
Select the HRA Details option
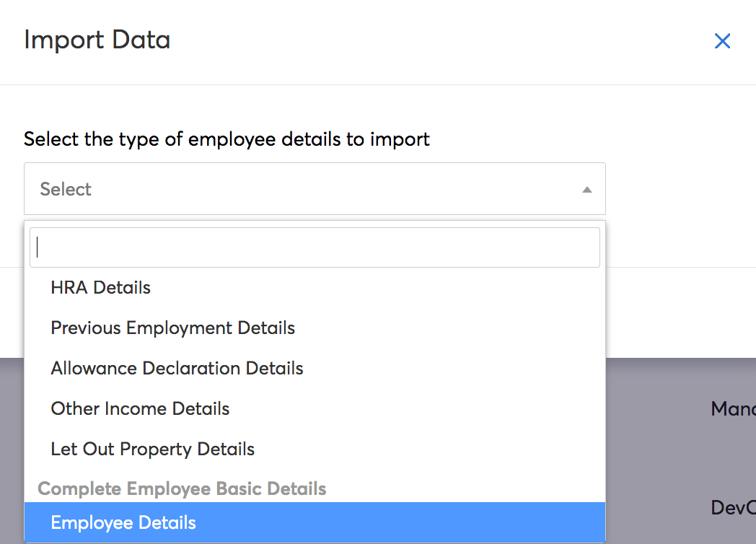click(x=100, y=287)
